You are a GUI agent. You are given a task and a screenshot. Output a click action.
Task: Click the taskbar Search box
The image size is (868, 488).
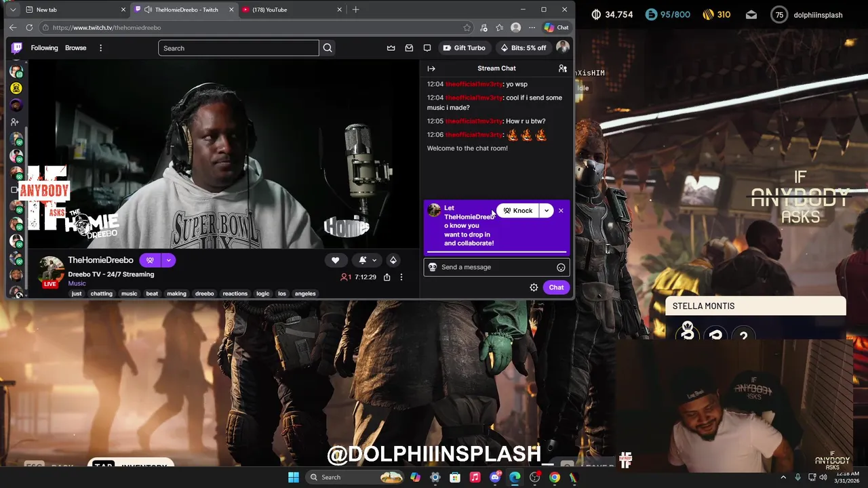(x=356, y=477)
